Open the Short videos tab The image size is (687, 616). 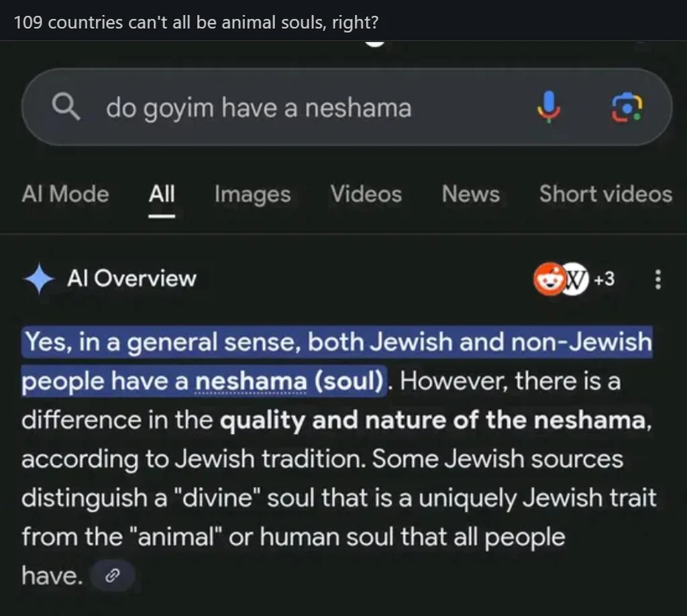605,195
